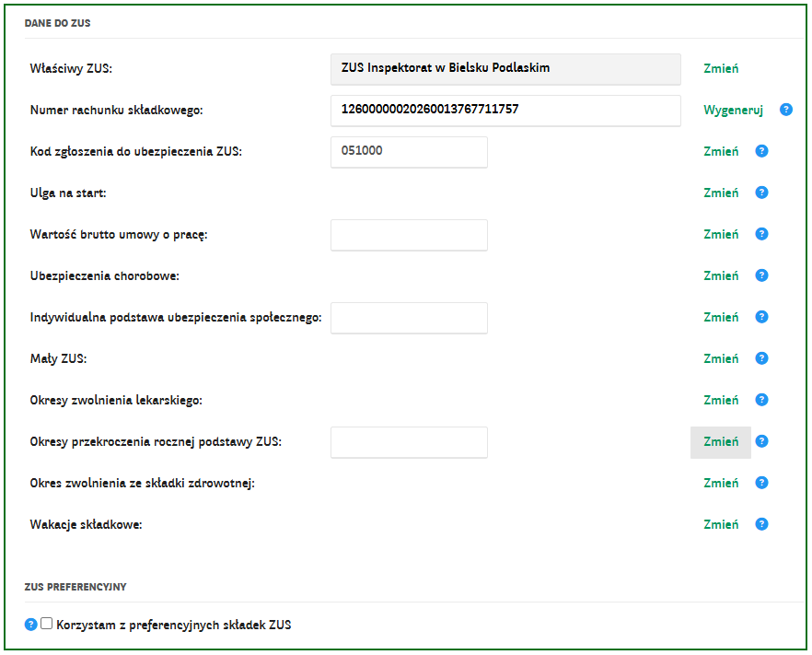Click the Właściwy ZUS field showing Bielsku Podlaskim
Viewport: 812px width, 655px height.
[x=505, y=69]
